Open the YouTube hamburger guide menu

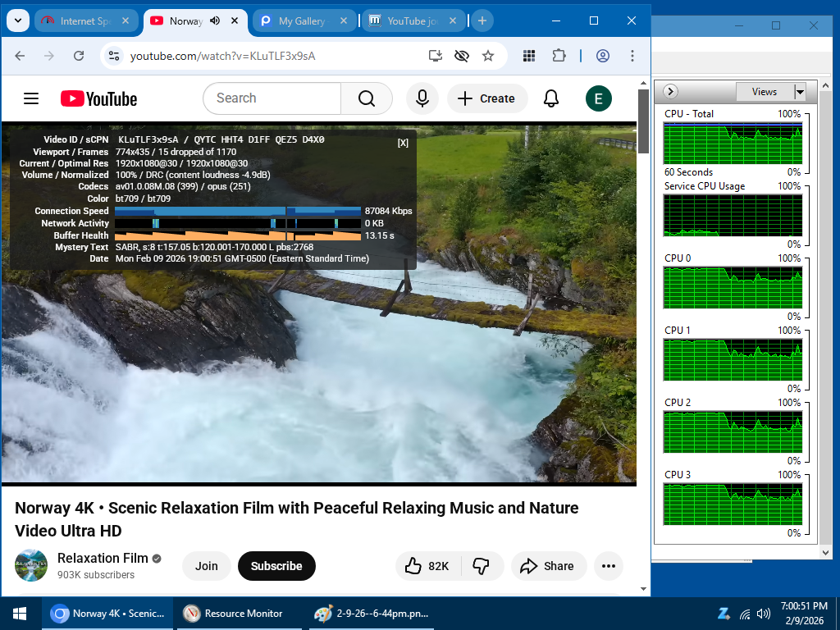click(31, 98)
